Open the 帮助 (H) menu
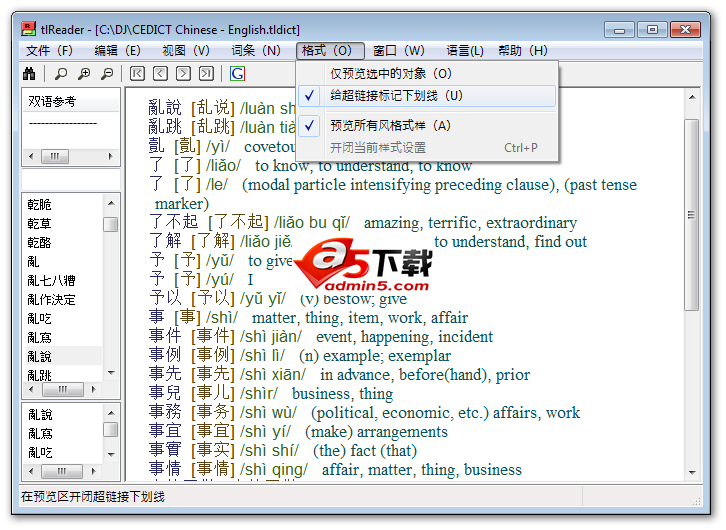The width and height of the screenshot is (726, 530). point(523,50)
